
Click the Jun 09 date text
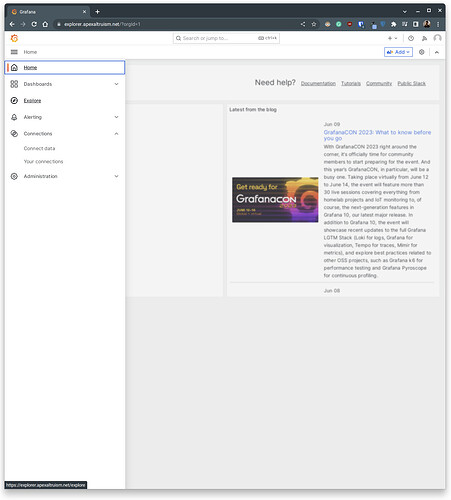(332, 124)
